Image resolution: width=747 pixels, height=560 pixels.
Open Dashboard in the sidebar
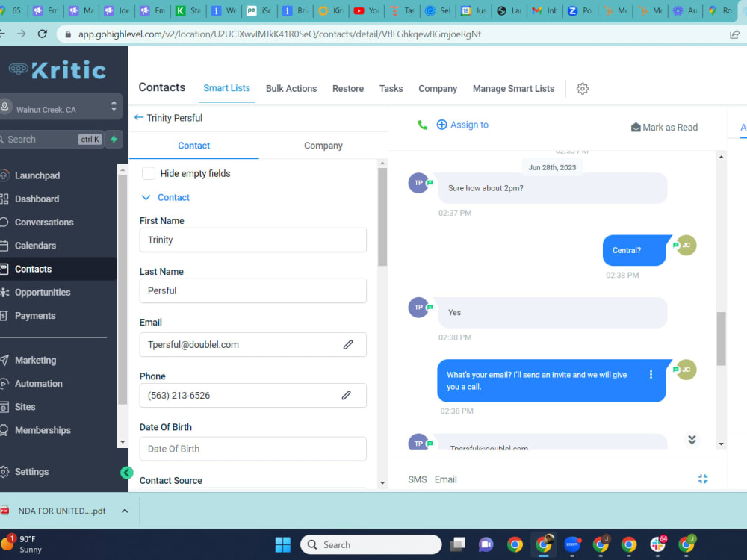pyautogui.click(x=37, y=199)
